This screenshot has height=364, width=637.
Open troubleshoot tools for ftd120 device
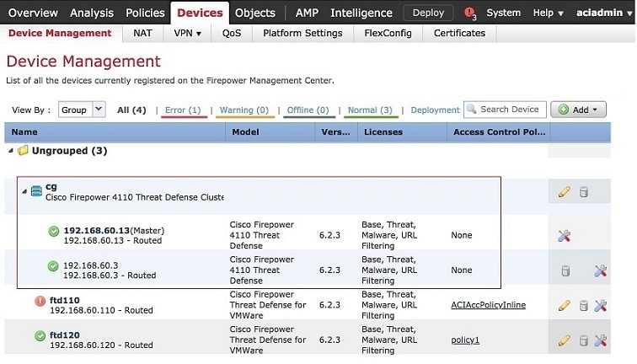point(601,340)
